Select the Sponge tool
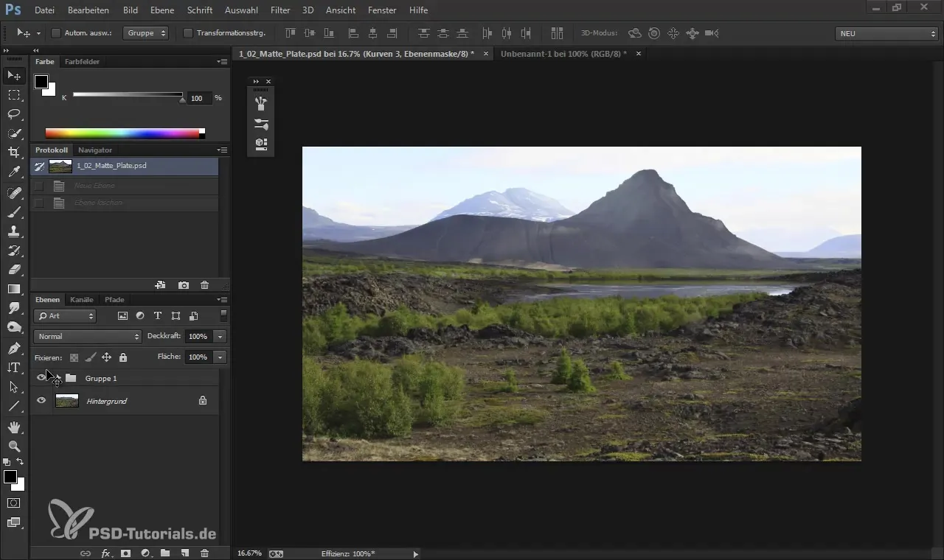 [x=14, y=327]
